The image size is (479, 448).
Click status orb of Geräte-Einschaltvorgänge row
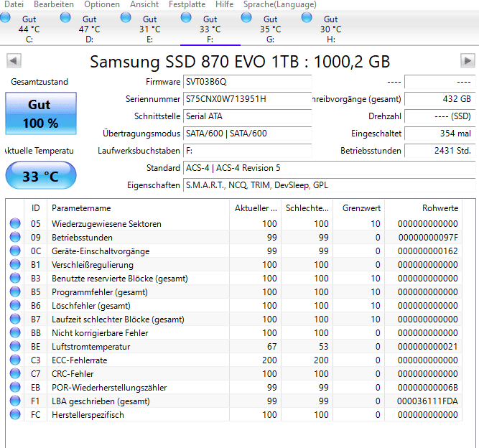pyautogui.click(x=15, y=251)
